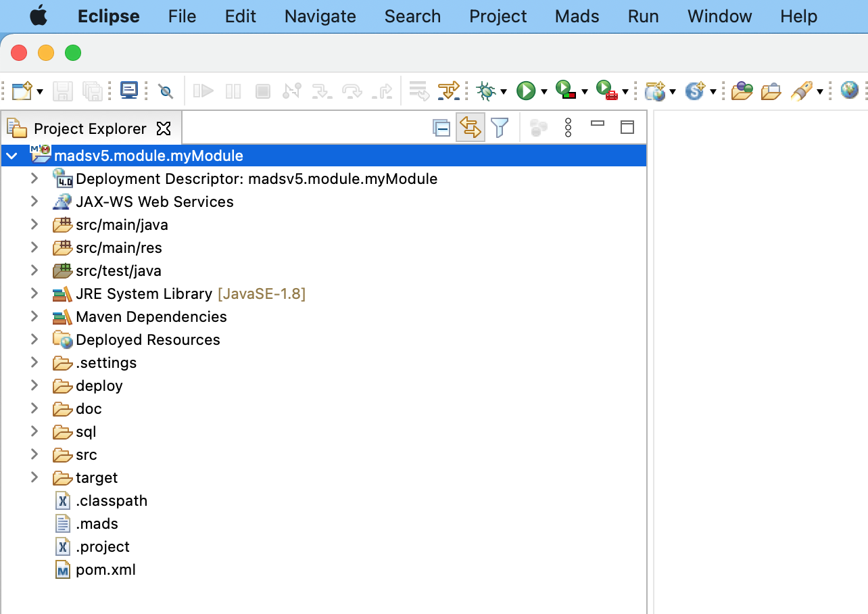Click the green Run button
The height and width of the screenshot is (614, 868).
click(x=525, y=91)
